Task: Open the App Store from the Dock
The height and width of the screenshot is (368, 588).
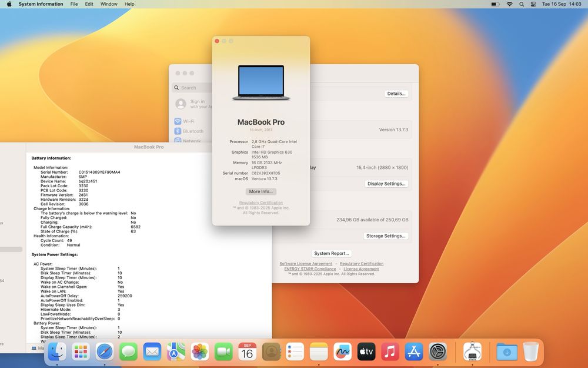Action: tap(414, 352)
